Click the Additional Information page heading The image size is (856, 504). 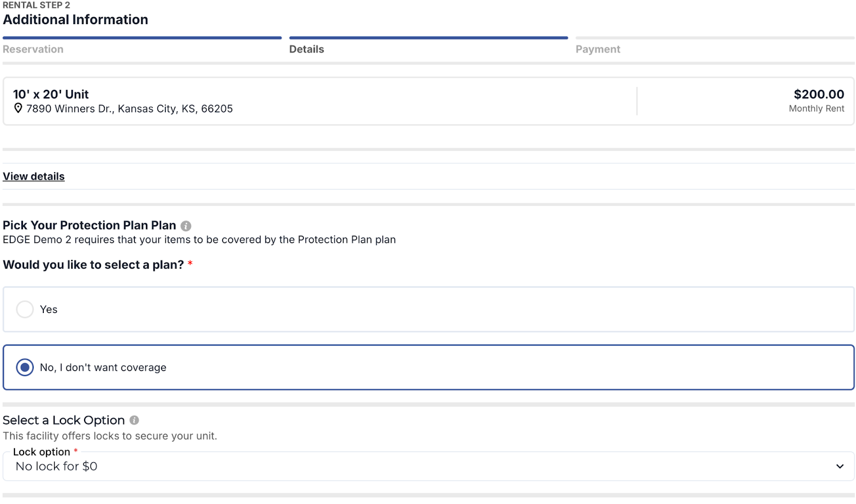pyautogui.click(x=75, y=20)
